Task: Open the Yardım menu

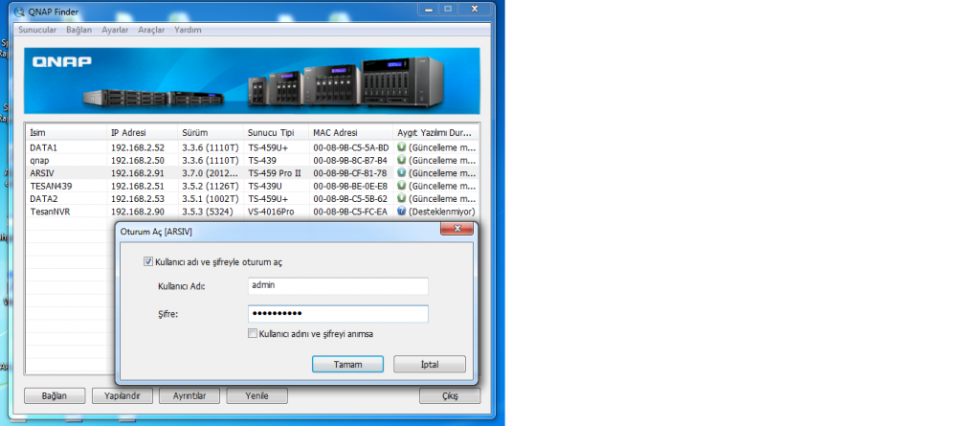Action: 188,30
